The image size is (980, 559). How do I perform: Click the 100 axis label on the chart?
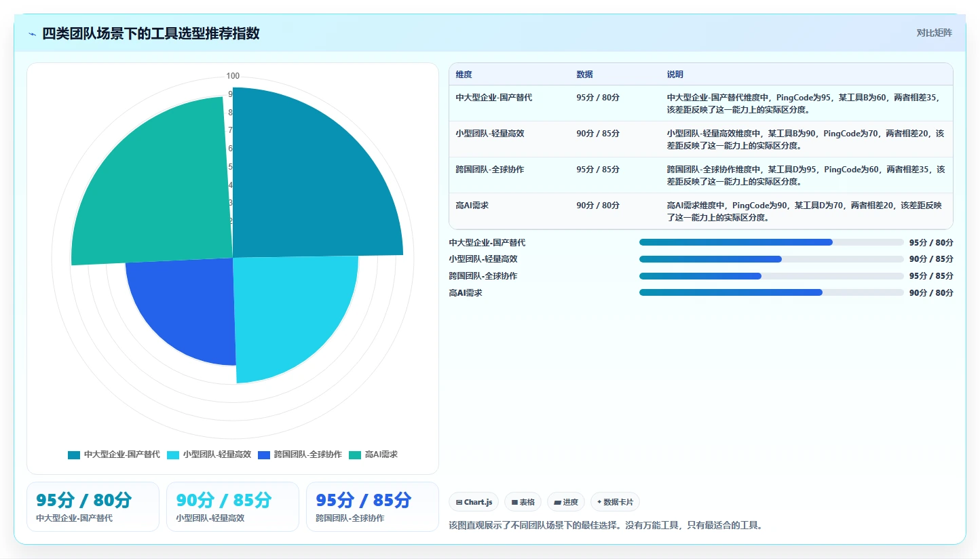pyautogui.click(x=233, y=76)
